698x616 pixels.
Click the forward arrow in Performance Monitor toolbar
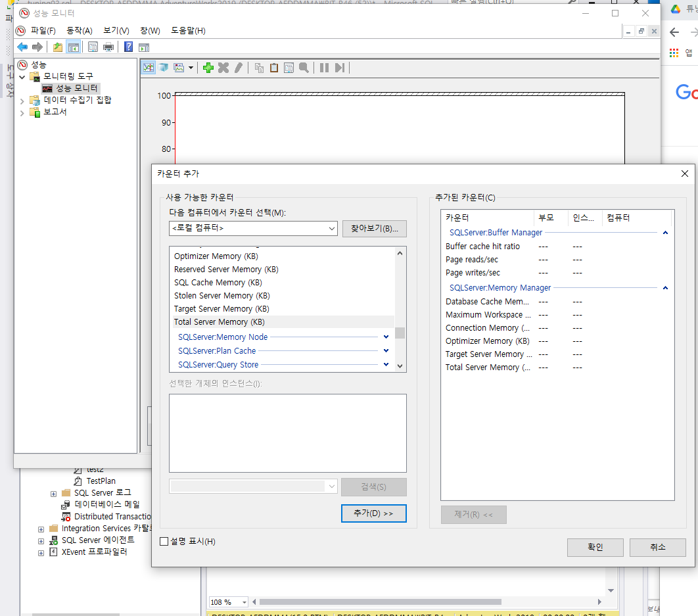(x=37, y=47)
